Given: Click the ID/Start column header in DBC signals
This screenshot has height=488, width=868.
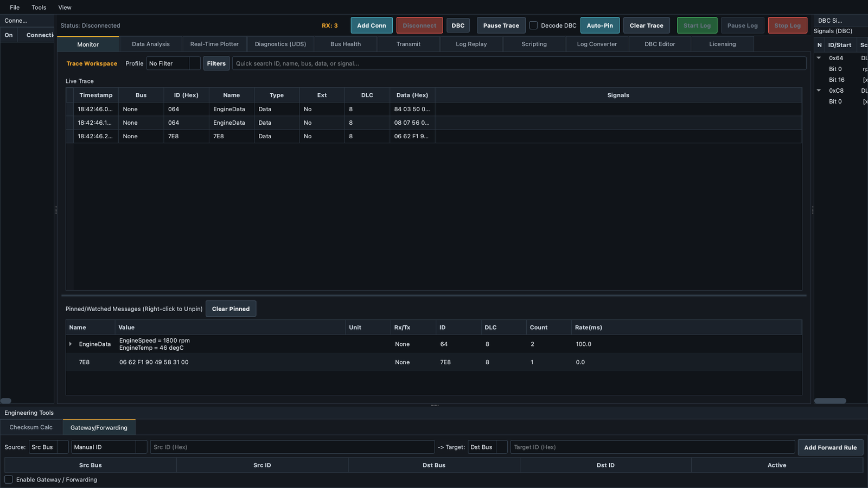Looking at the screenshot, I should tap(840, 45).
